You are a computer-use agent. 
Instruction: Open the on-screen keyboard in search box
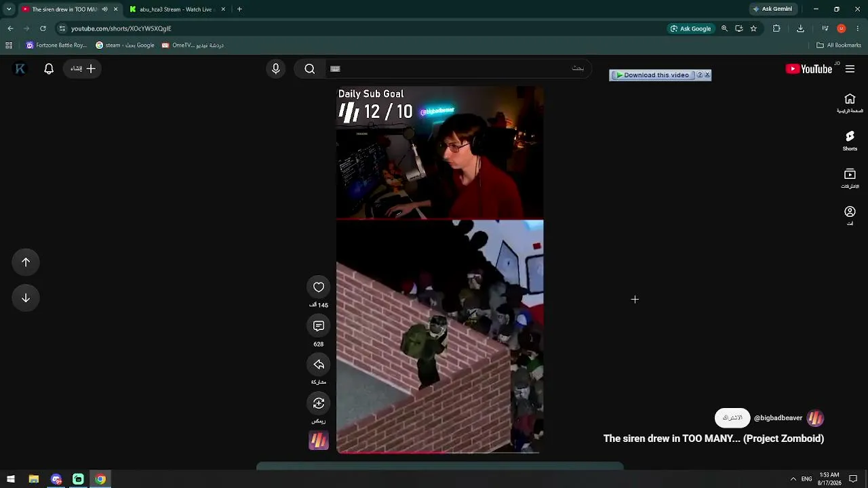pyautogui.click(x=335, y=68)
